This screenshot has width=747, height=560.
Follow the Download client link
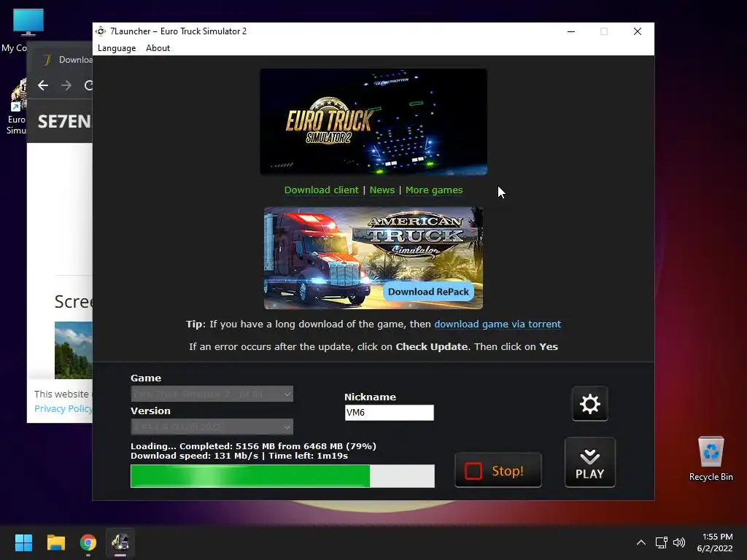(321, 190)
